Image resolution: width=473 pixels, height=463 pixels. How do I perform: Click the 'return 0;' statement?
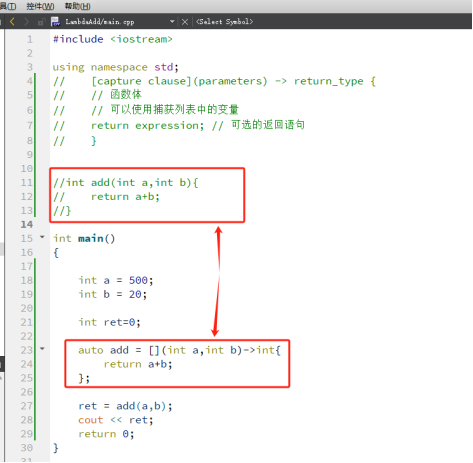click(x=106, y=434)
